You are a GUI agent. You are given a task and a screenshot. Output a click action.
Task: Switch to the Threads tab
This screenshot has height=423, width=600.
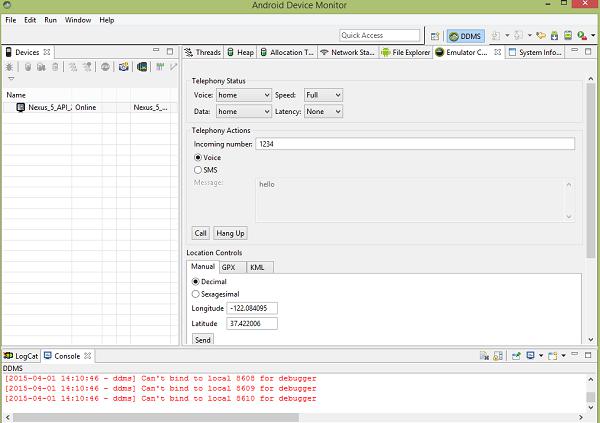(x=203, y=52)
